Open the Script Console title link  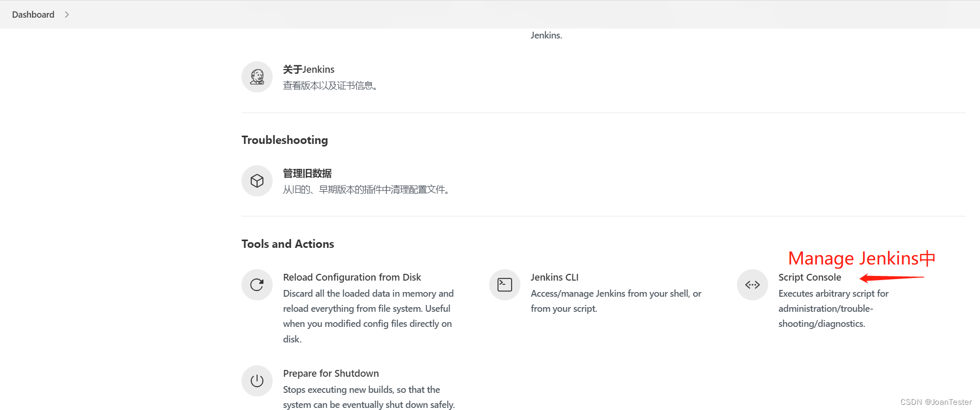pos(810,277)
